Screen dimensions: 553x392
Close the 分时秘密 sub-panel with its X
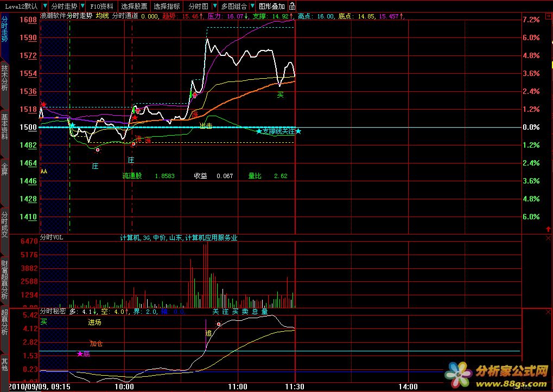(549, 312)
